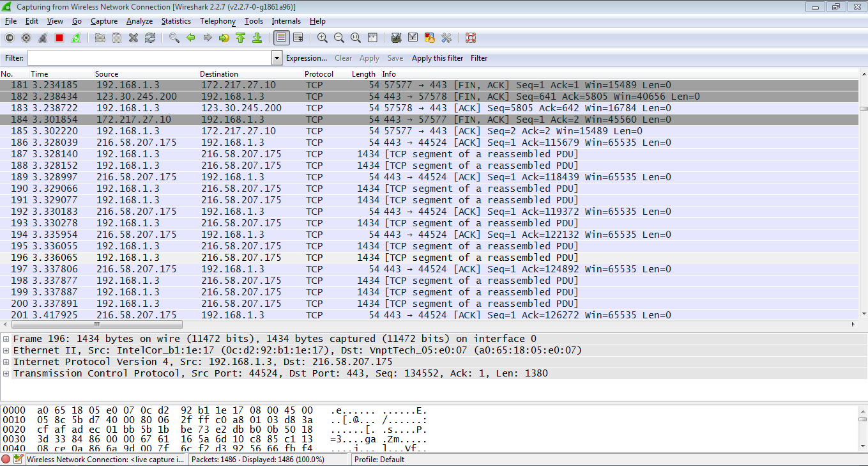The image size is (868, 466).
Task: Edit capture file comments icon in status bar
Action: coord(18,459)
